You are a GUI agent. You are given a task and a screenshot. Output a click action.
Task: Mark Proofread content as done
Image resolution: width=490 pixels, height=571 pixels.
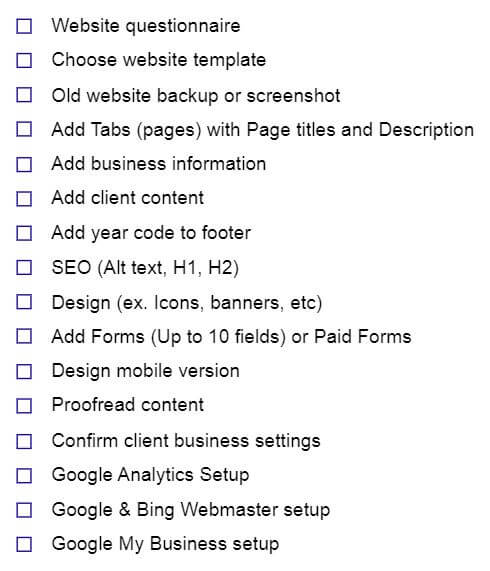[24, 406]
